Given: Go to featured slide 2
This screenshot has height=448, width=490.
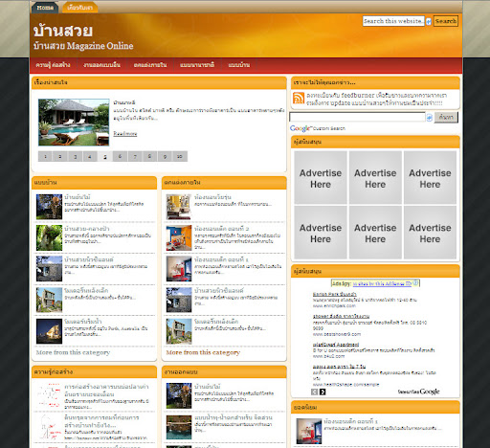Looking at the screenshot, I should point(60,156).
